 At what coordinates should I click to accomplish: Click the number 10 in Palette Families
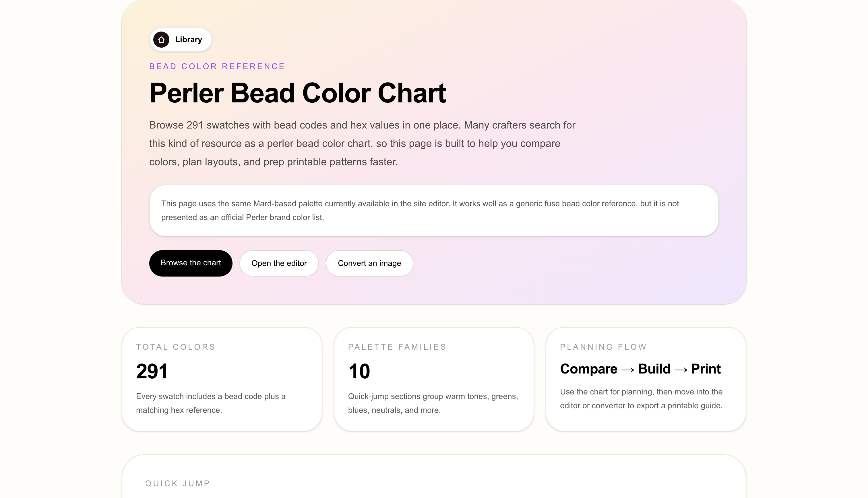(359, 371)
